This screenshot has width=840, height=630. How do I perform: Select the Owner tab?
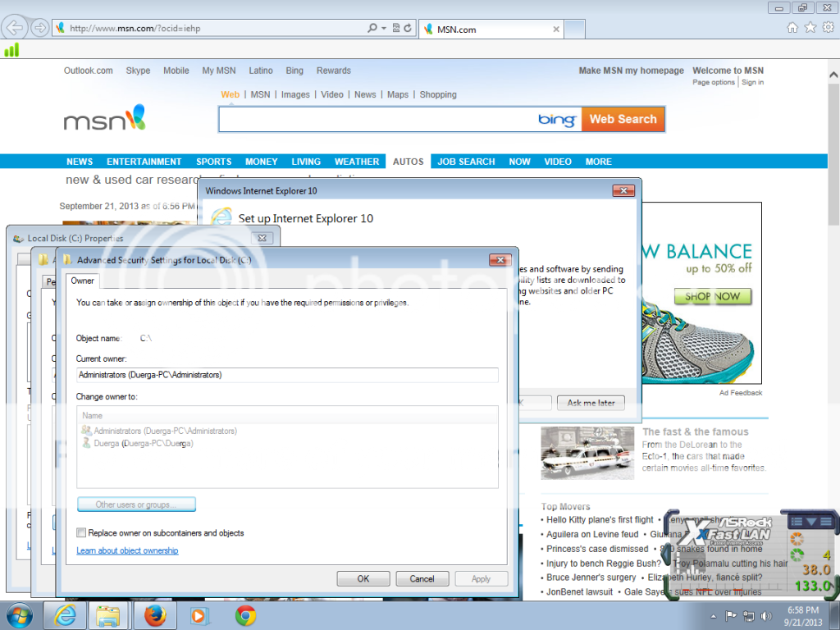pos(83,281)
